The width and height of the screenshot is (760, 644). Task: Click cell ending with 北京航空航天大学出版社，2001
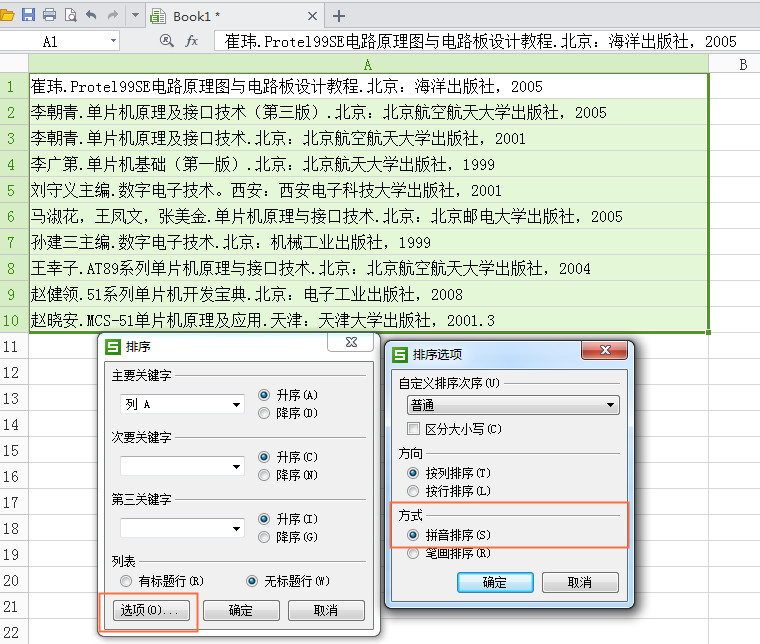pos(368,139)
